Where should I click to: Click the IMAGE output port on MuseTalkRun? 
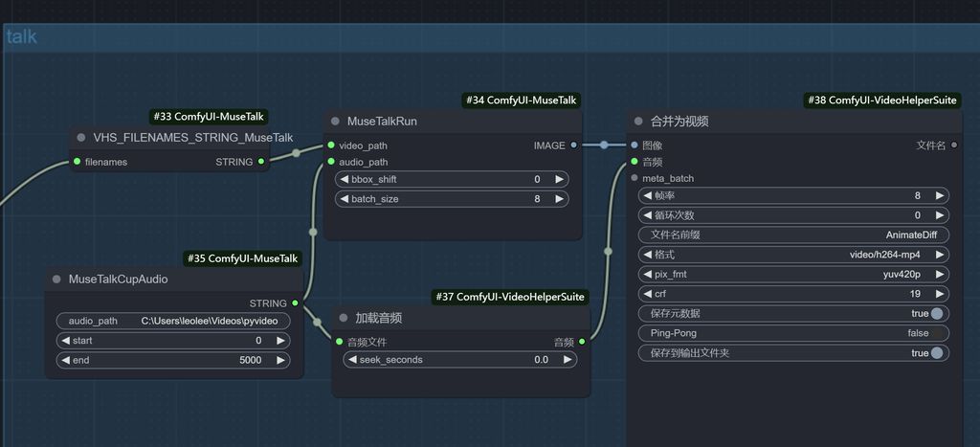573,145
